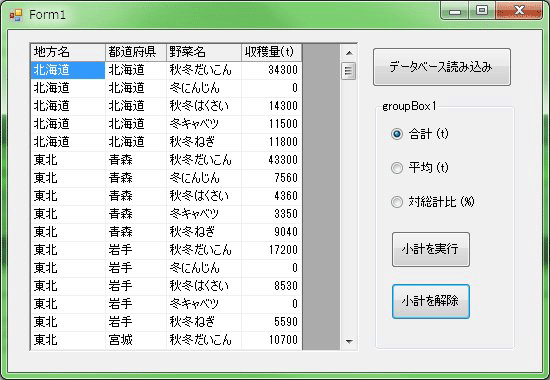Click the cell with 3350
Image resolution: width=550 pixels, height=380 pixels.
[271, 214]
